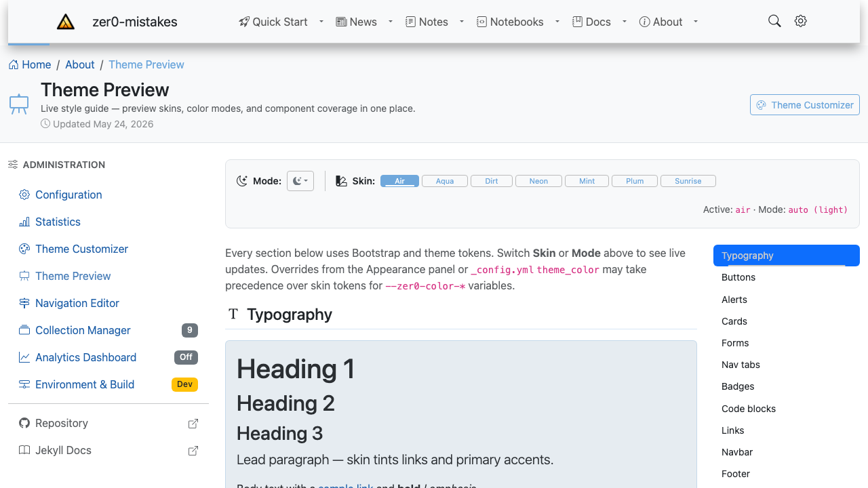Click the Jekyll Docs book icon

[24, 450]
